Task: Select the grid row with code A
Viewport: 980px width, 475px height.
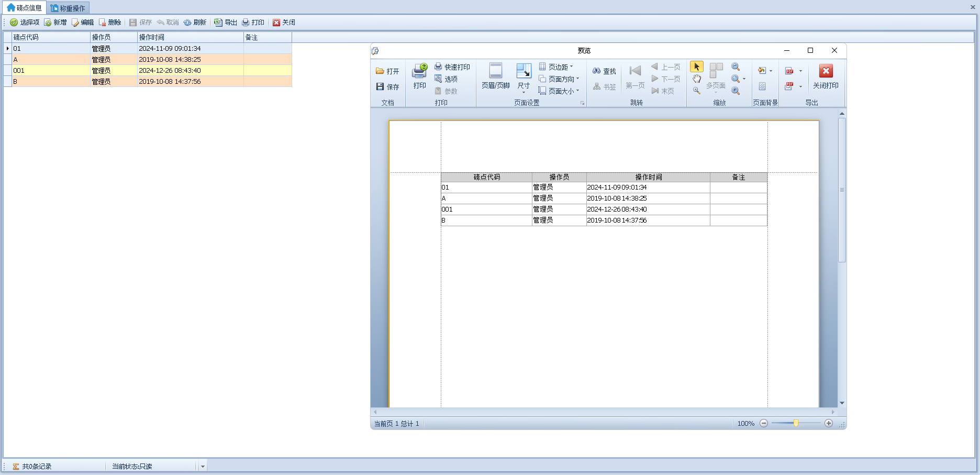Action: (148, 59)
